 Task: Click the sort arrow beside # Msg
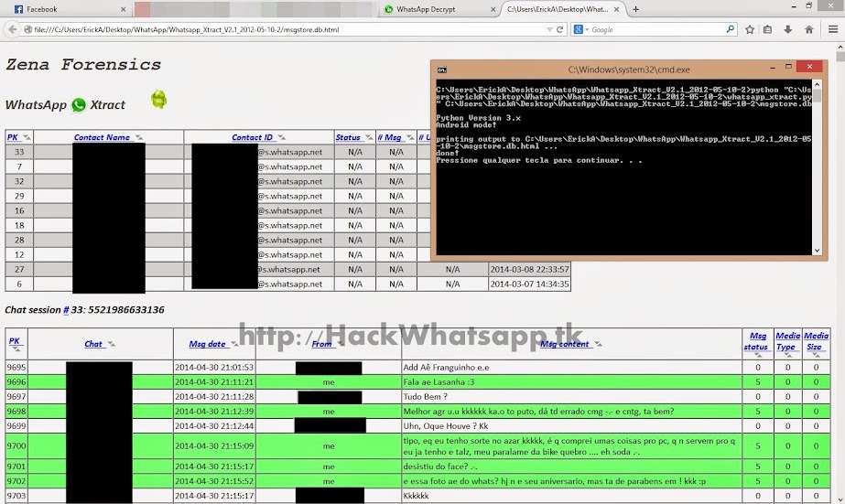(410, 138)
